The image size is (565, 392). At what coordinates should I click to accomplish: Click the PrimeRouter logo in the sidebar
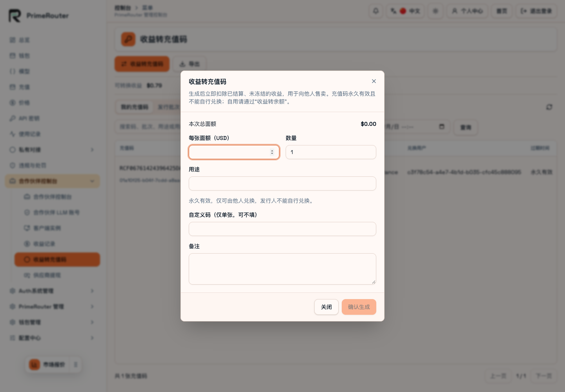pos(38,16)
